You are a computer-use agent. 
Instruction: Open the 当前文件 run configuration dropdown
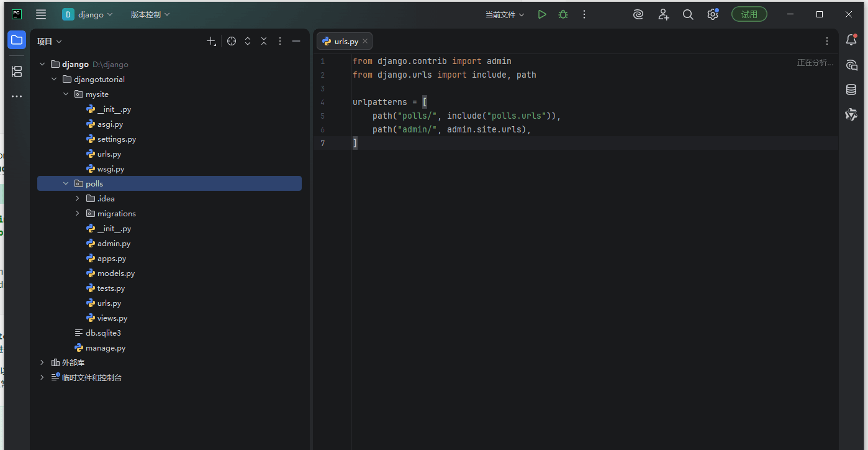click(x=505, y=14)
